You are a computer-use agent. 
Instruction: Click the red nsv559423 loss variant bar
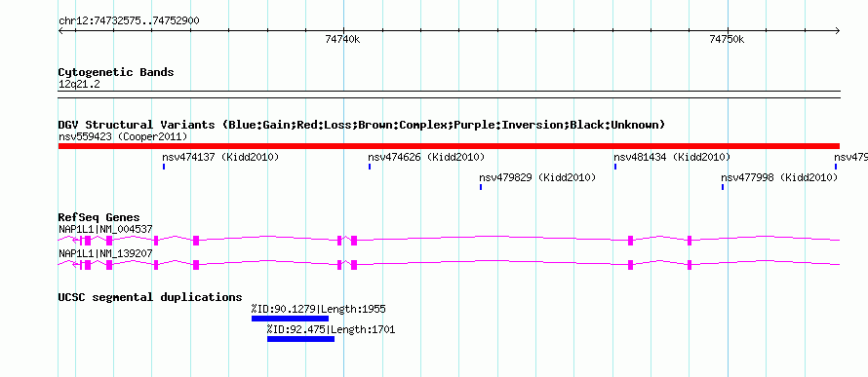449,146
